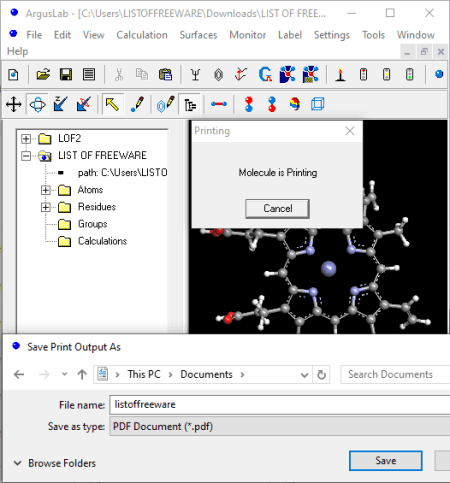Select the four-arrow translate tool
Image resolution: width=450 pixels, height=483 pixels.
(x=14, y=104)
